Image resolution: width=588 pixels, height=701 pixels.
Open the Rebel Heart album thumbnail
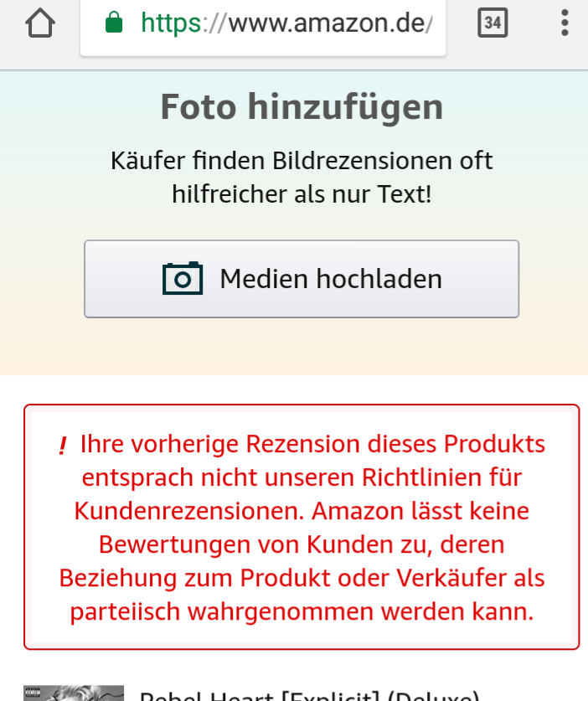(x=74, y=693)
